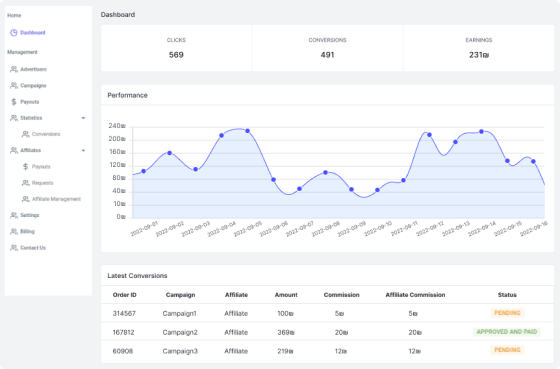Click the Earnings summary card

[x=479, y=48]
